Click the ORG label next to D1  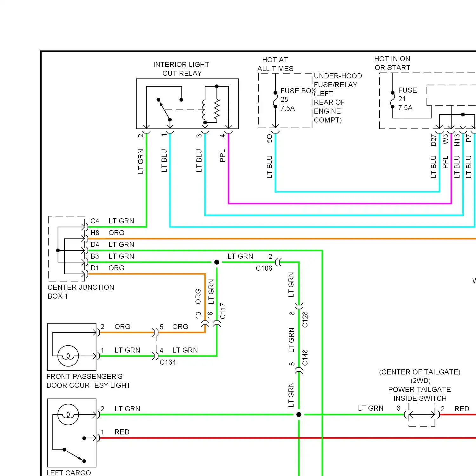tap(116, 268)
